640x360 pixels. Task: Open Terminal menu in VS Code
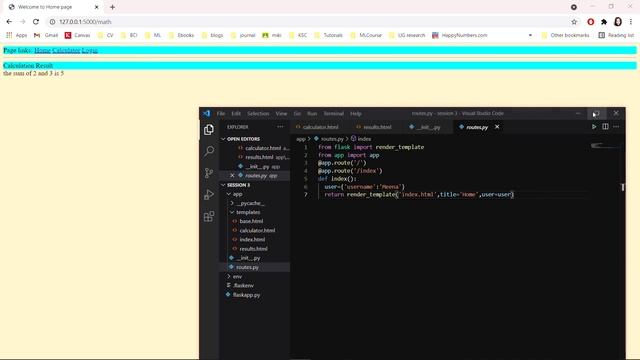(x=333, y=113)
